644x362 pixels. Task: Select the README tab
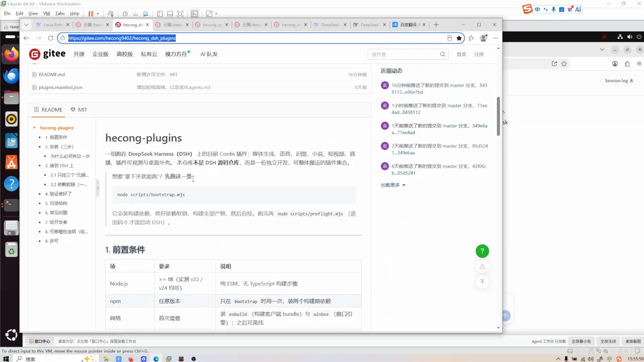tap(48, 109)
